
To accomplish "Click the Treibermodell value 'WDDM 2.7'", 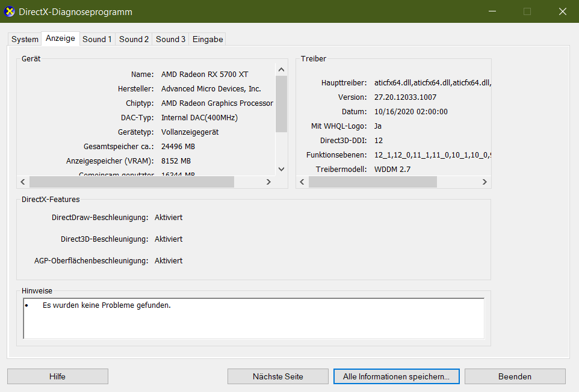I will click(x=392, y=170).
